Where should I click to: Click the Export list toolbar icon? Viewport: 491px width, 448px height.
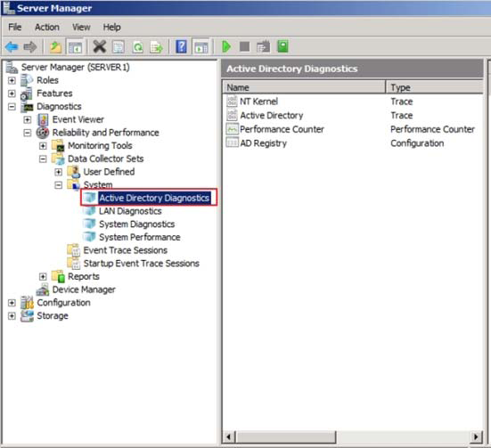pyautogui.click(x=156, y=47)
